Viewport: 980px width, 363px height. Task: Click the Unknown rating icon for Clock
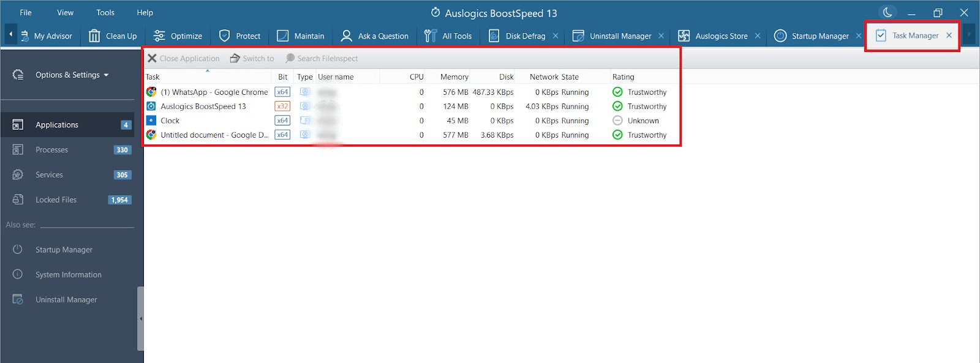tap(617, 121)
